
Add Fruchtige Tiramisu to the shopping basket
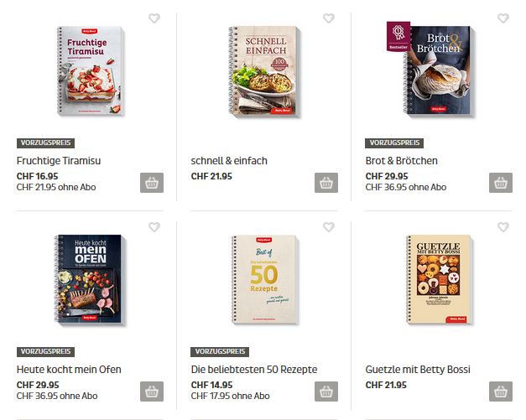pos(152,183)
